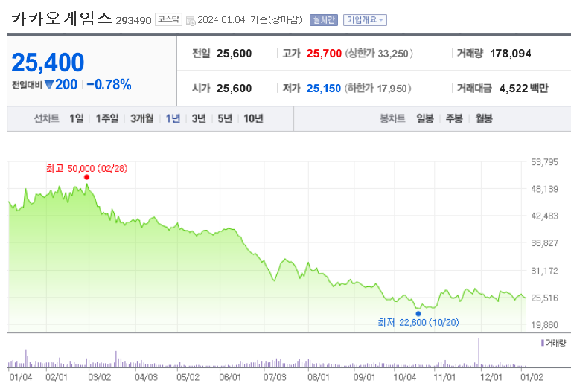Select the 1주일 line chart tab
The image size is (571, 392).
(107, 118)
